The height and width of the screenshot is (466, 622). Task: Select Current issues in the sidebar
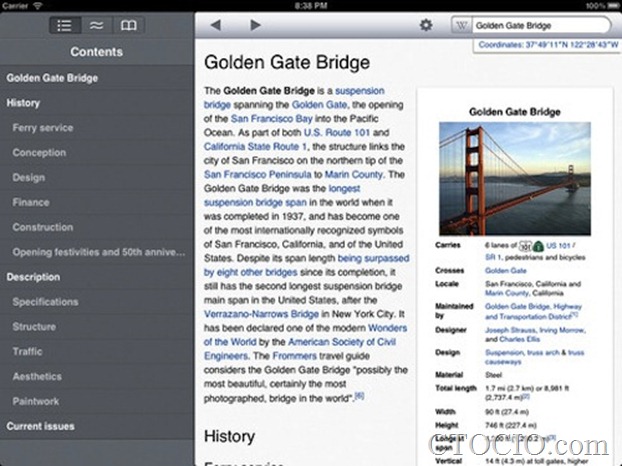click(41, 427)
